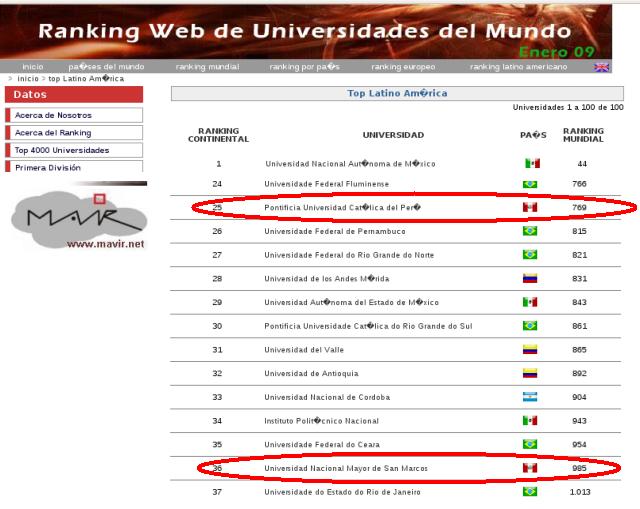Click the Peru flag for Pontificia Universidad Católica
This screenshot has width=640, height=509.
pyautogui.click(x=530, y=207)
